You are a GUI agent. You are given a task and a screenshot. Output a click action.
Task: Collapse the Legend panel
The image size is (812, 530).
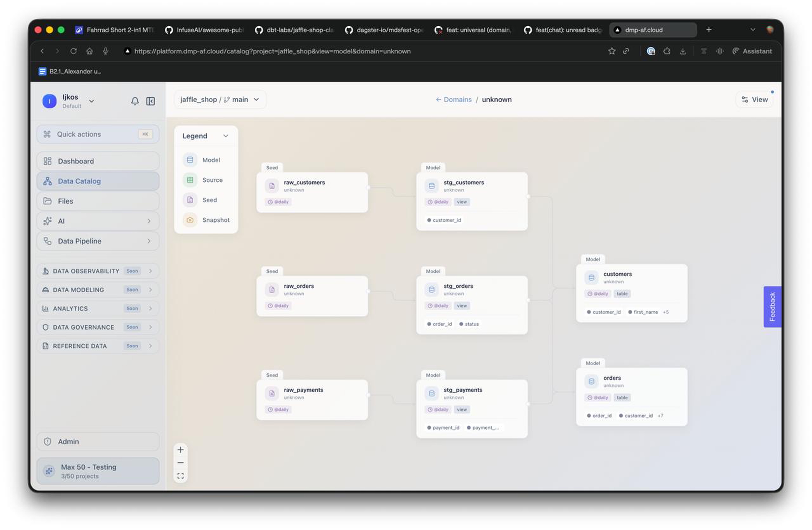pyautogui.click(x=226, y=136)
